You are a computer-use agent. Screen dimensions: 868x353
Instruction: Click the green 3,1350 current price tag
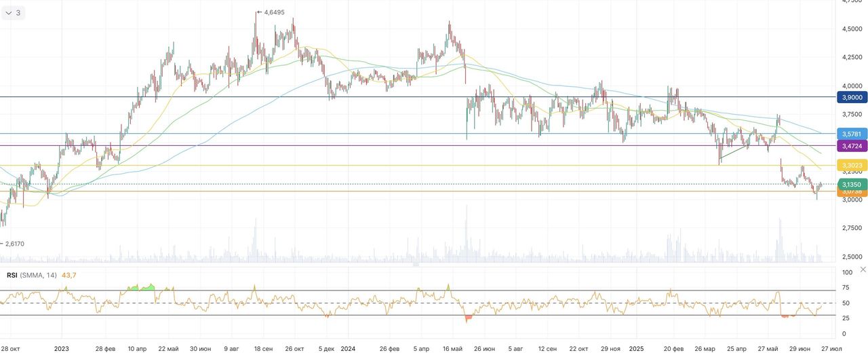pos(852,184)
